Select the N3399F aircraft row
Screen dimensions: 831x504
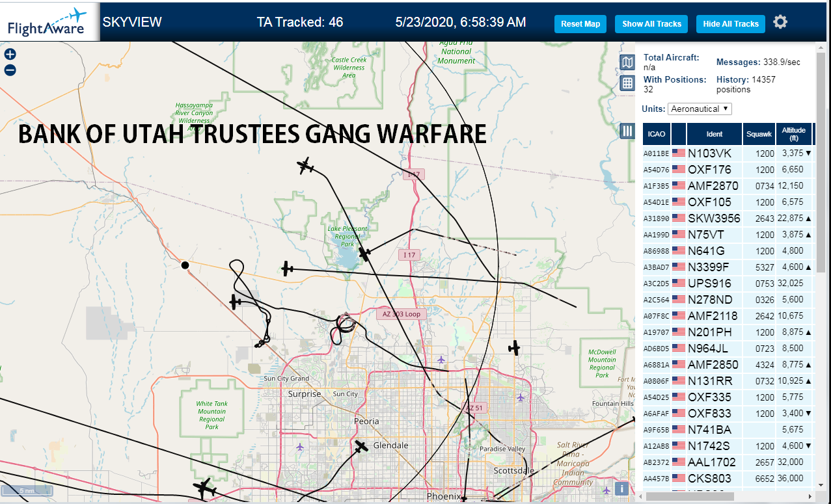pos(728,267)
